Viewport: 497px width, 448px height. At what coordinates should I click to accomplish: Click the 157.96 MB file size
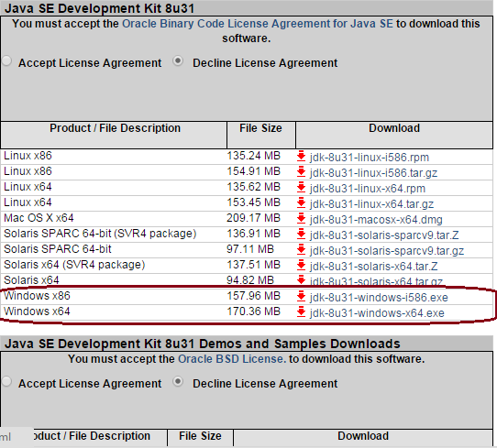[254, 296]
